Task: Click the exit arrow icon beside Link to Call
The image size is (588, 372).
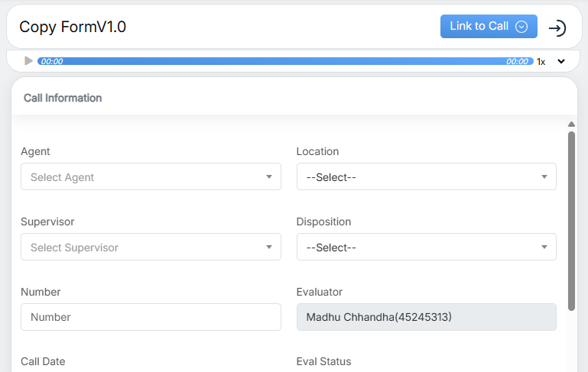Action: coord(557,28)
